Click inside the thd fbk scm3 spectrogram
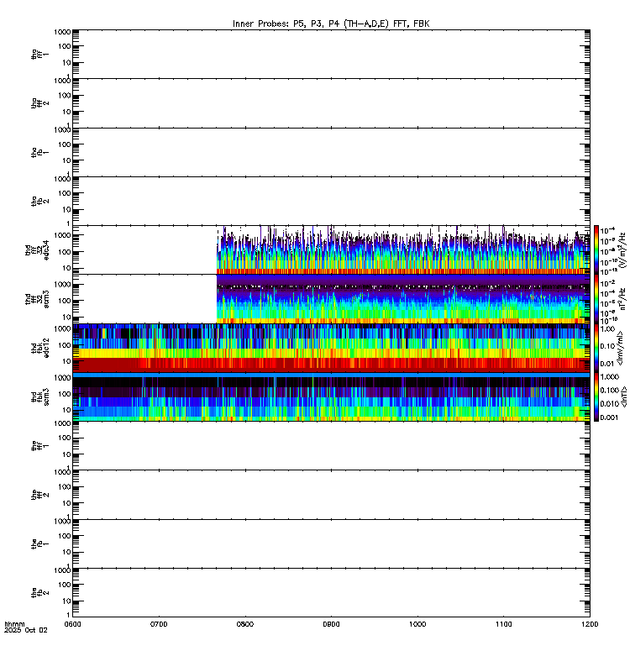Viewport: 630px width, 672px height. pos(331,396)
